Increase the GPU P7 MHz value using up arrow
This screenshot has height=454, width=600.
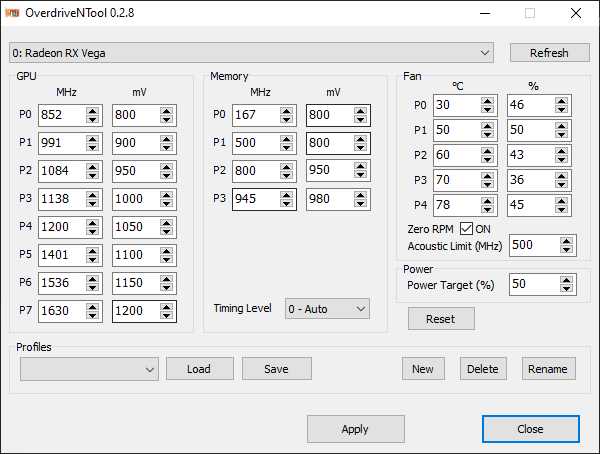coord(93,306)
